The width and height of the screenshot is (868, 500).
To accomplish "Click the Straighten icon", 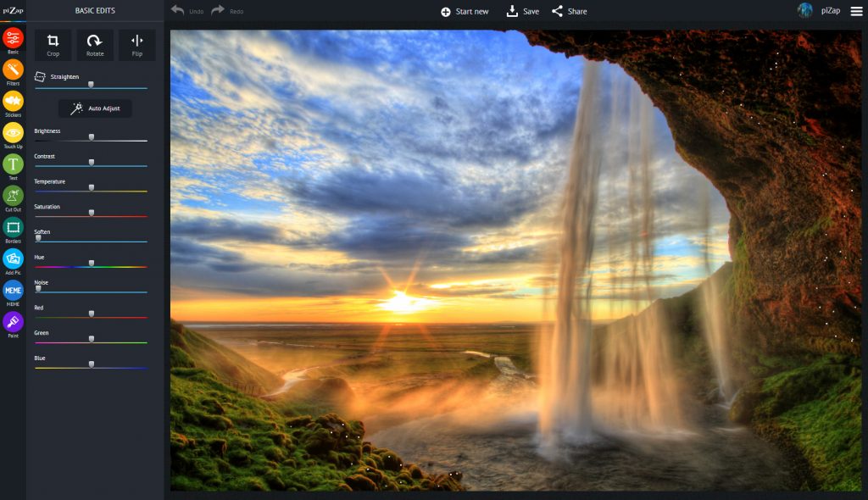I will point(40,77).
